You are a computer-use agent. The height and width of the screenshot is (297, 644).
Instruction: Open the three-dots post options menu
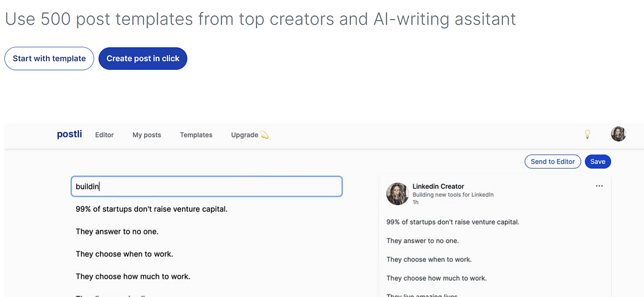599,186
